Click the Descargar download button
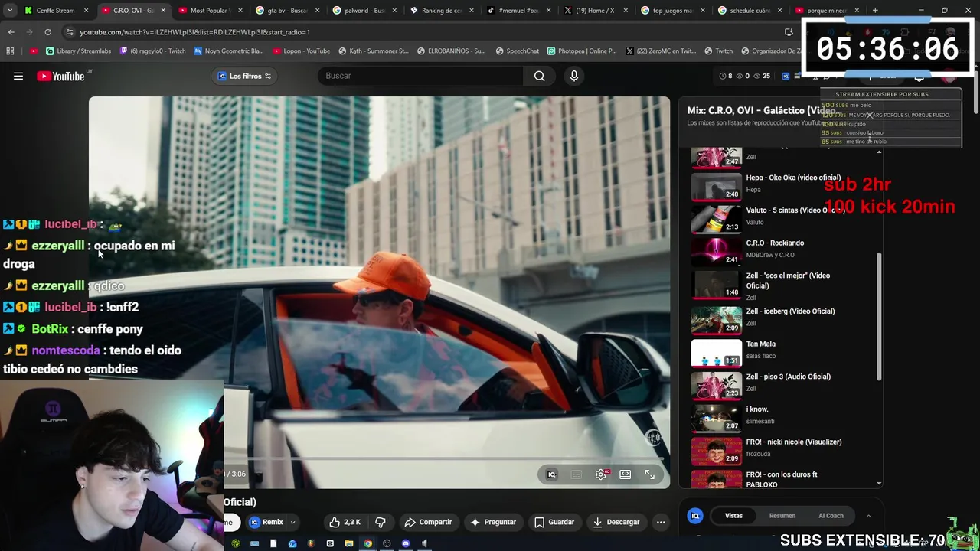Image resolution: width=980 pixels, height=551 pixels. (616, 522)
